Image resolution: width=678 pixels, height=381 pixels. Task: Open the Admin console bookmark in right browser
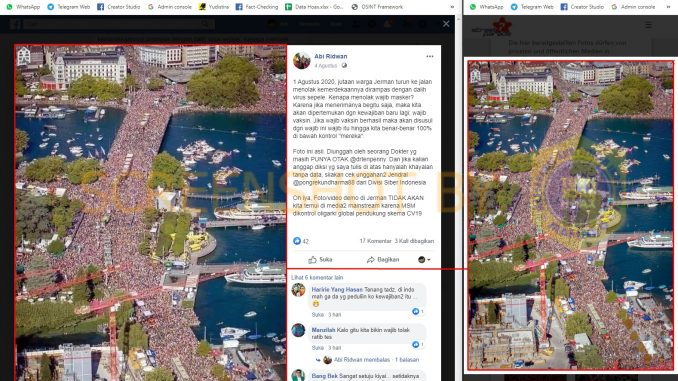(633, 7)
